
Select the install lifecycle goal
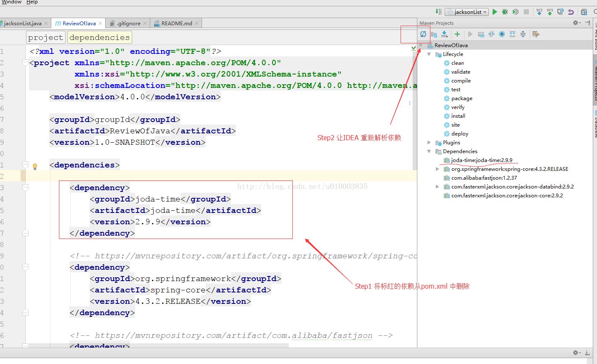pos(458,116)
